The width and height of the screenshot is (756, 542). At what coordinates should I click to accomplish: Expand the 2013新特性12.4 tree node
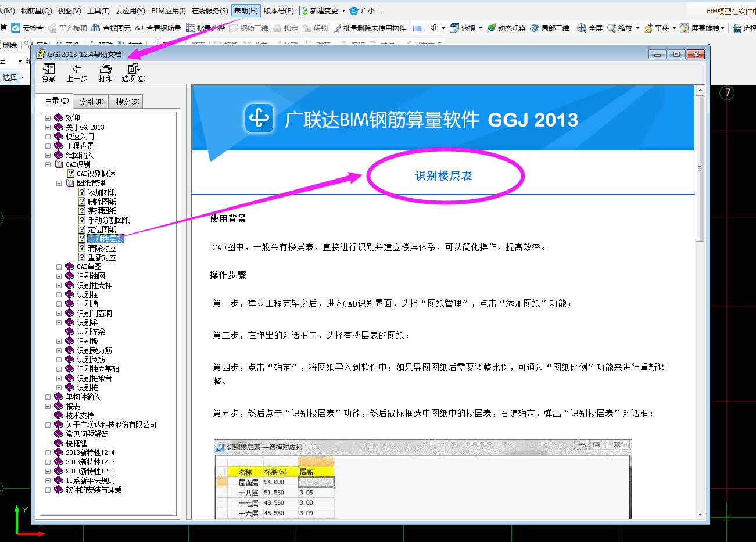48,453
